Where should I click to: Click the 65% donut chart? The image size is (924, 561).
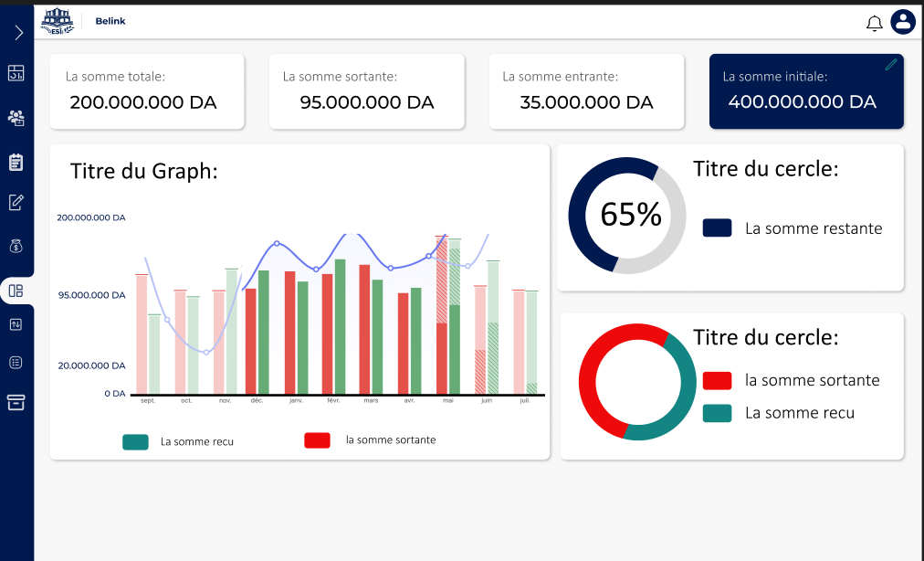point(627,215)
